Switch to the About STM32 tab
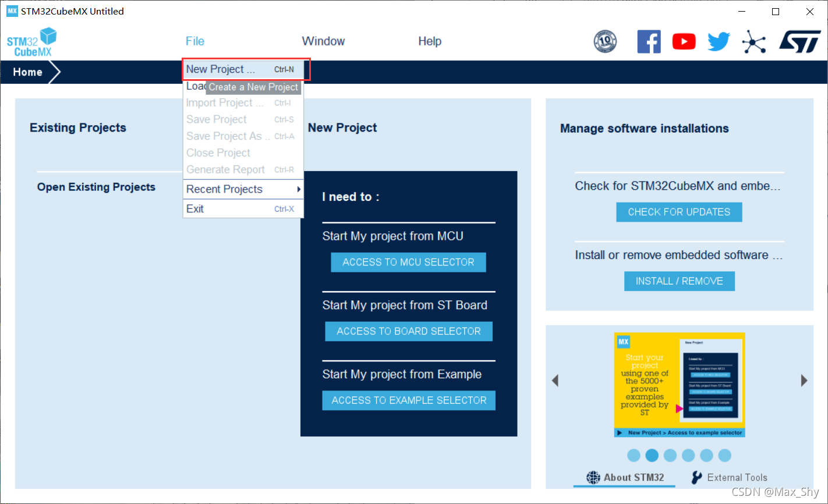The width and height of the screenshot is (828, 504). coord(625,477)
